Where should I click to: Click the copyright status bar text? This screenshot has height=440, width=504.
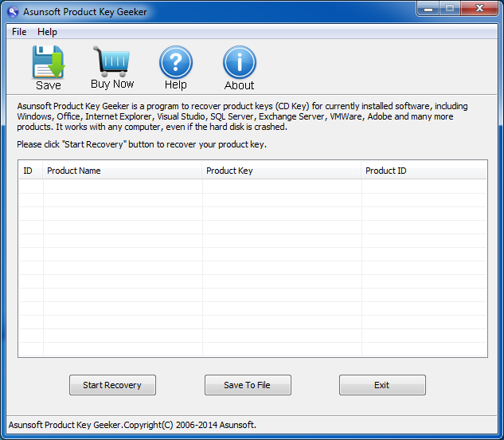pos(132,425)
